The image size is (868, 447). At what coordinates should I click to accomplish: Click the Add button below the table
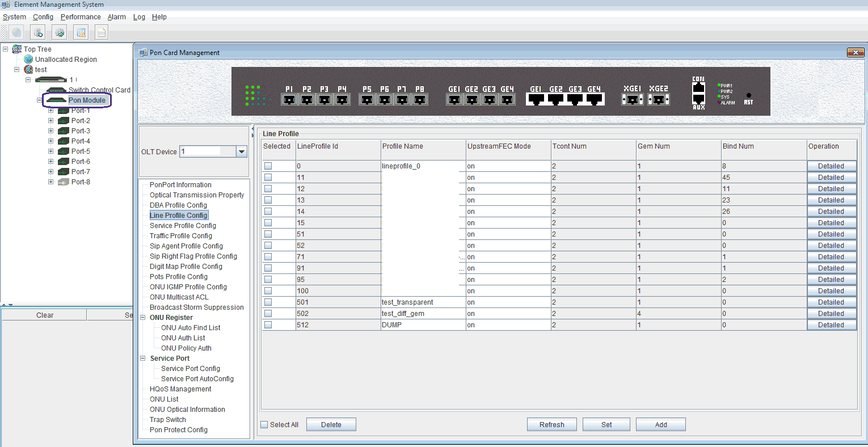660,425
